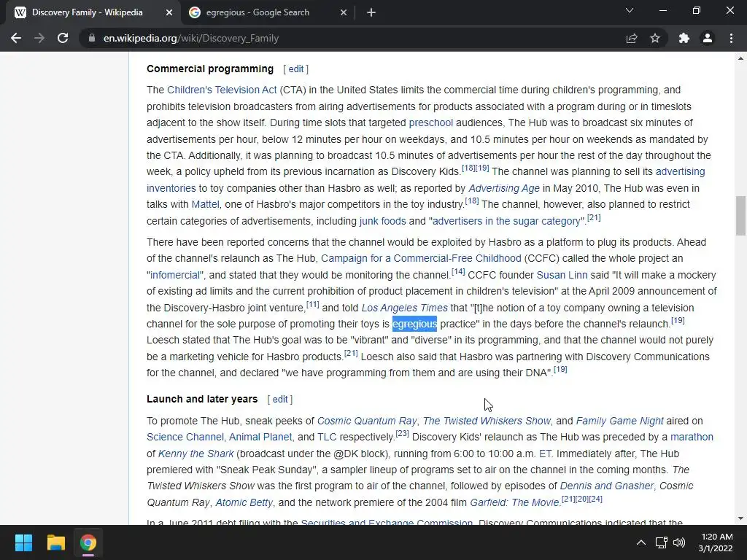Open Campaign for a Commercial-Free Childhood link
Screen dimensions: 747x560
(x=421, y=259)
